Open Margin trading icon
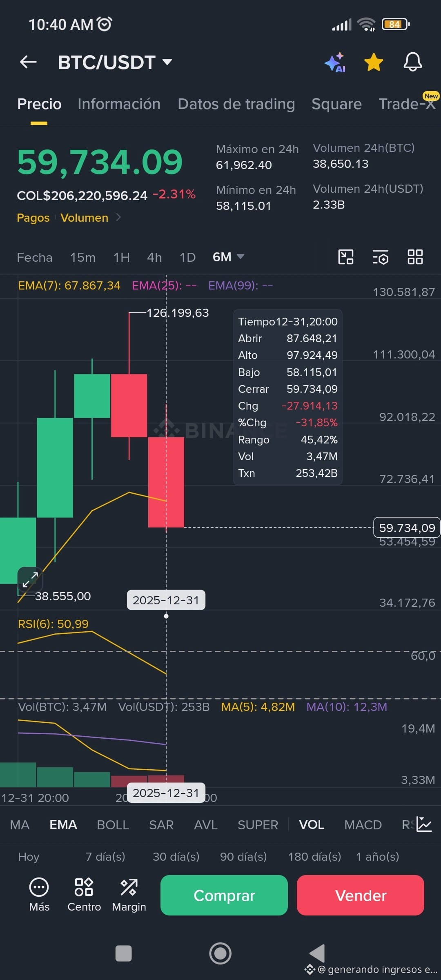This screenshot has height=980, width=441. click(x=129, y=894)
